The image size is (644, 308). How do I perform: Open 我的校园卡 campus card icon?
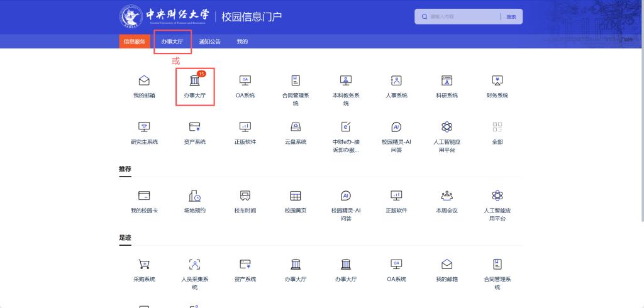144,196
